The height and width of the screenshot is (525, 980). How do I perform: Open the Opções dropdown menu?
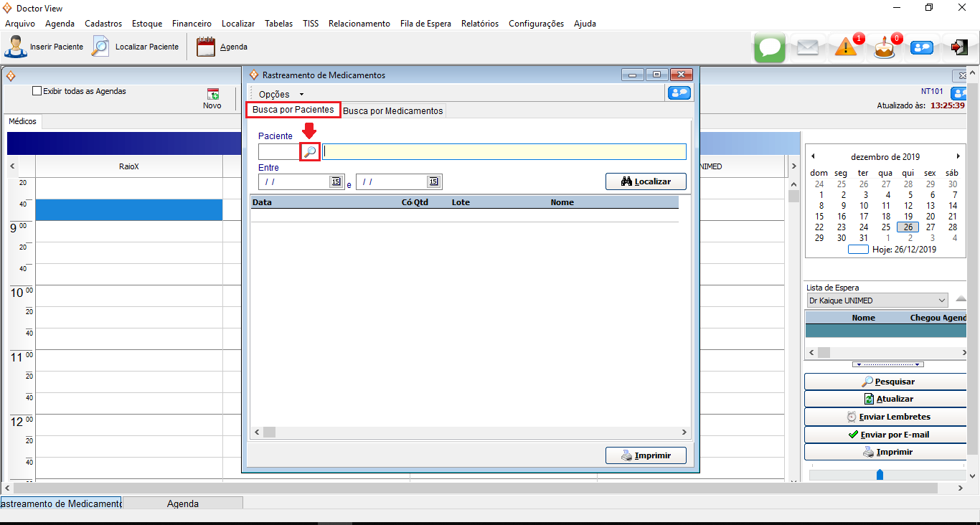coord(281,94)
